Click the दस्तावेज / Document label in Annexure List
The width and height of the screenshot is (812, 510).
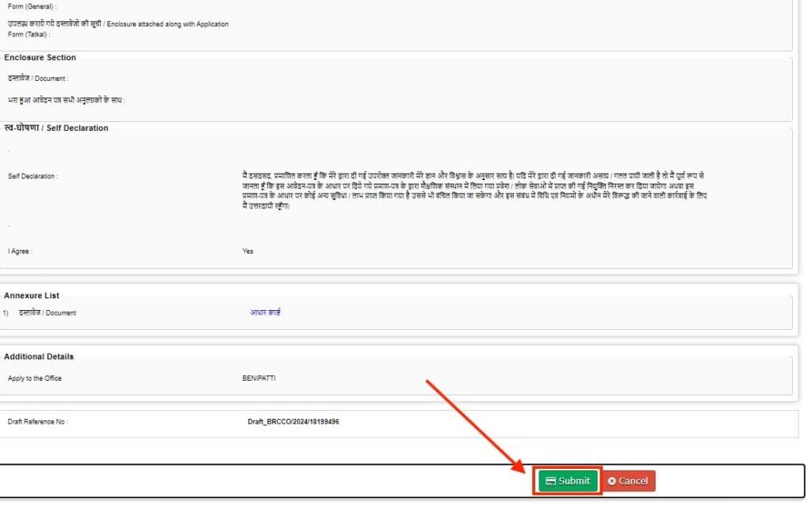click(x=47, y=313)
